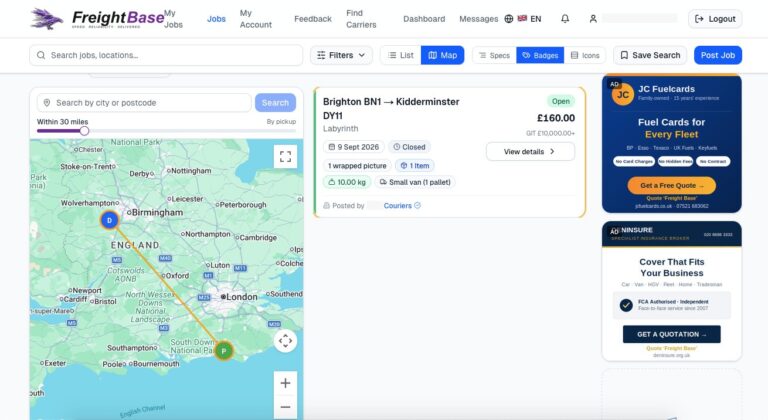Screen dimensions: 768x420
Task: Click the Within 30 miles slider handle
Action: click(84, 131)
